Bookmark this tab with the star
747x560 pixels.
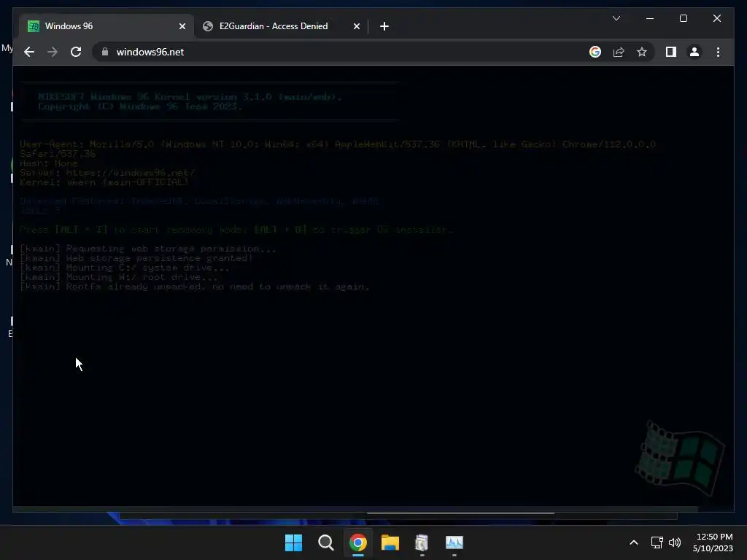click(x=642, y=52)
